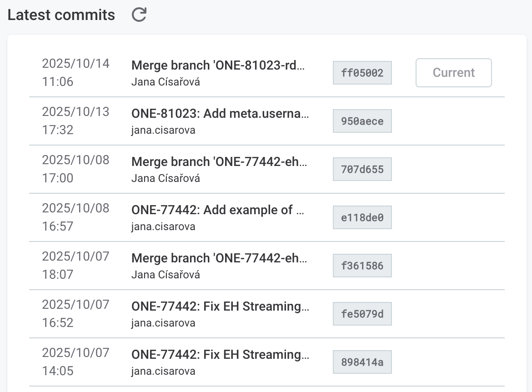Screen dimensions: 532x392
Task: Click the date 2025/10/14 11:06
Action: tap(75, 72)
